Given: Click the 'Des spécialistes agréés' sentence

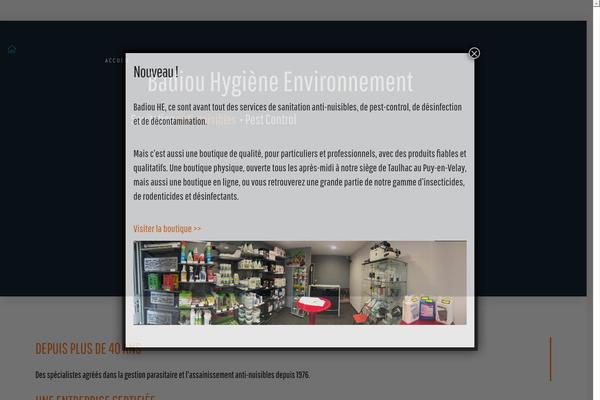Looking at the screenshot, I should pos(173,375).
